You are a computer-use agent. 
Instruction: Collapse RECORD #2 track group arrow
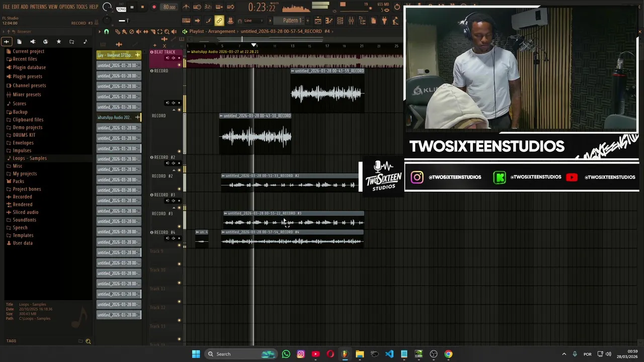[174, 170]
